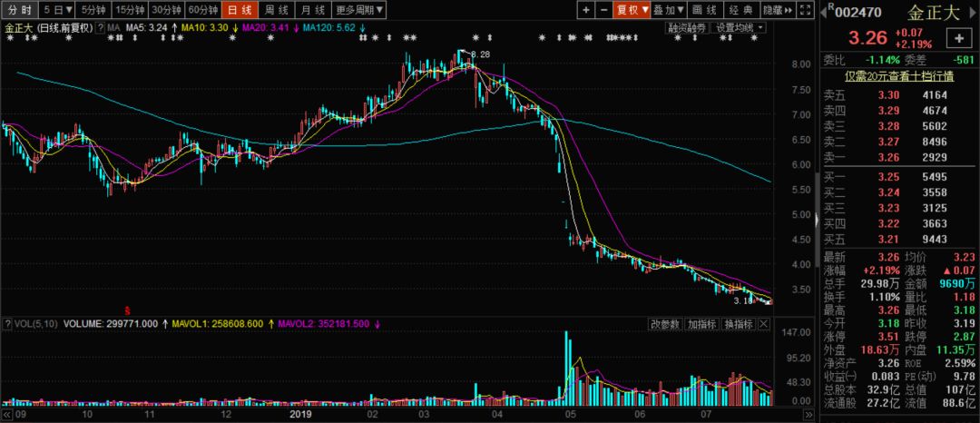This screenshot has width=980, height=423.
Task: Click the 8.28 high price label
Action: point(481,55)
